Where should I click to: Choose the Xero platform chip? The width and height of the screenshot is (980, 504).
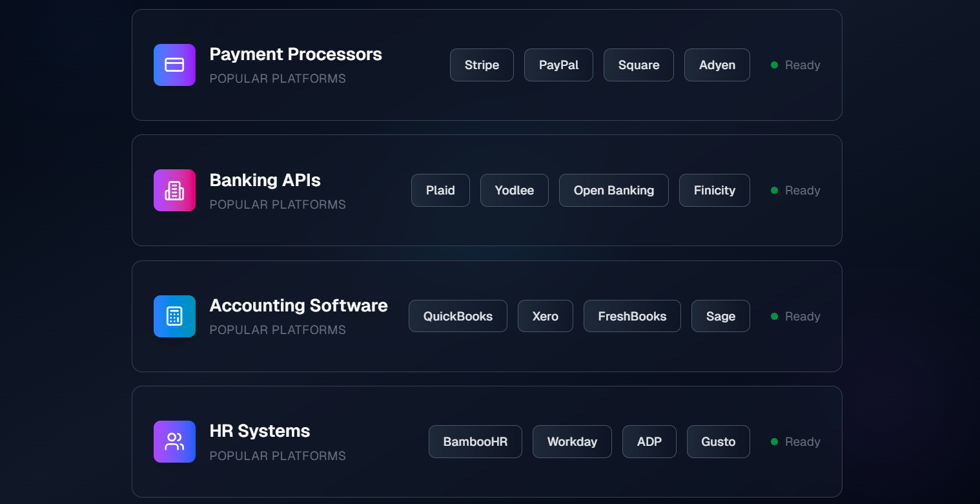click(x=546, y=316)
